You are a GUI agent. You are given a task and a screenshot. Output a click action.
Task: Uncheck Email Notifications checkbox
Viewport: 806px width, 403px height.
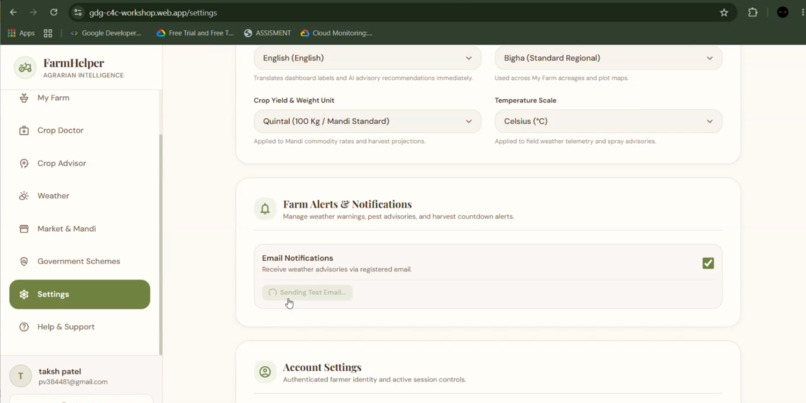708,263
